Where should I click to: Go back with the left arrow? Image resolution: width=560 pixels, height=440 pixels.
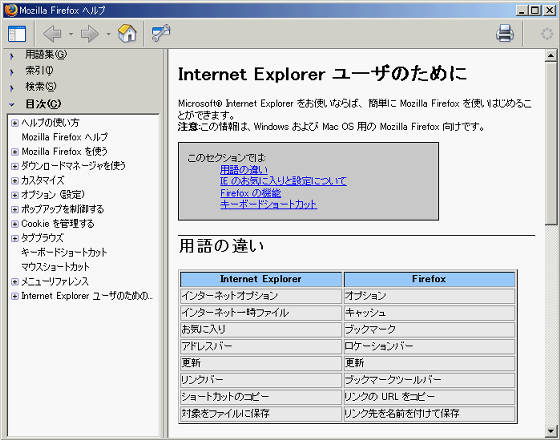[x=52, y=34]
